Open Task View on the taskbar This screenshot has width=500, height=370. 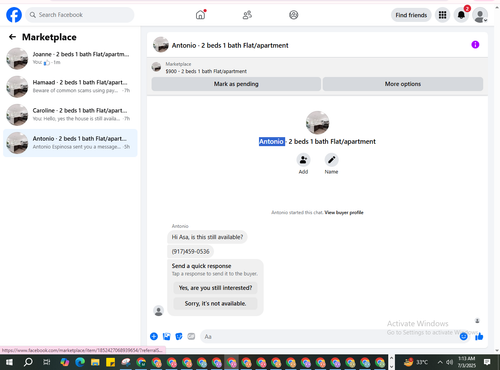click(x=47, y=362)
